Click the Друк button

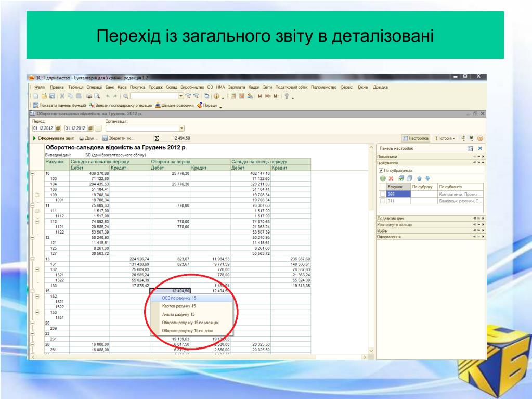click(88, 138)
